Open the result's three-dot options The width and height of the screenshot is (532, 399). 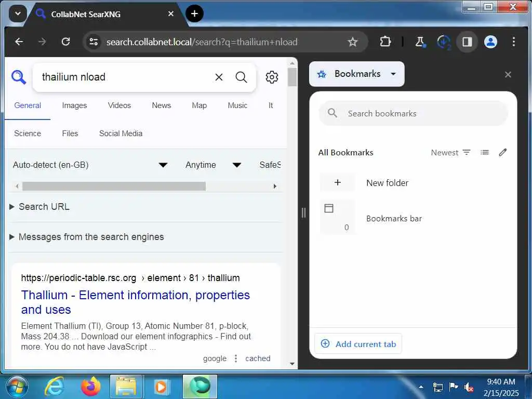pyautogui.click(x=236, y=358)
